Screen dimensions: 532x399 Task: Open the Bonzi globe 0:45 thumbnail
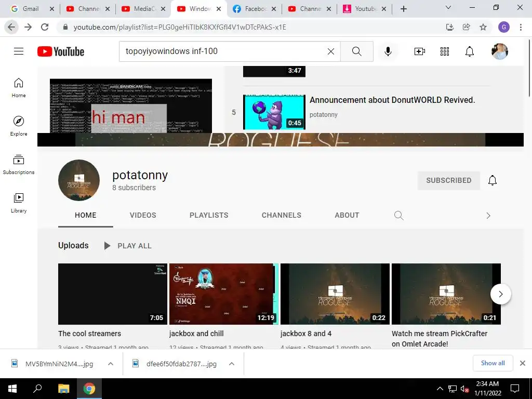(x=274, y=112)
